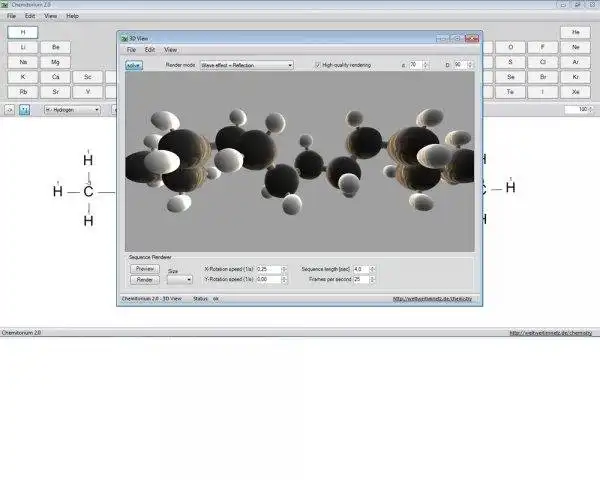This screenshot has height=480, width=600.
Task: Select the K element button
Action: click(23, 77)
